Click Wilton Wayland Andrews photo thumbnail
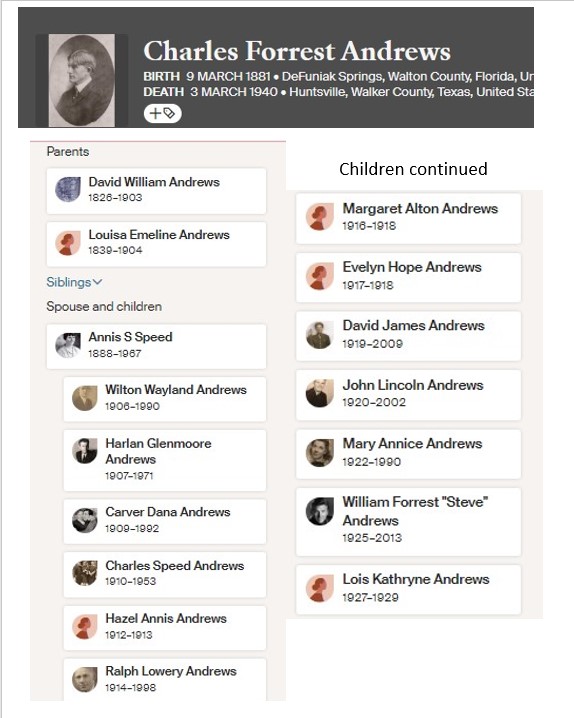The height and width of the screenshot is (718, 574). click(x=85, y=398)
